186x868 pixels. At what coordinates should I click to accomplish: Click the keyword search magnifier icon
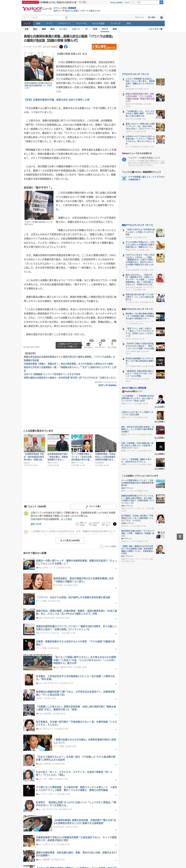tap(66, 18)
